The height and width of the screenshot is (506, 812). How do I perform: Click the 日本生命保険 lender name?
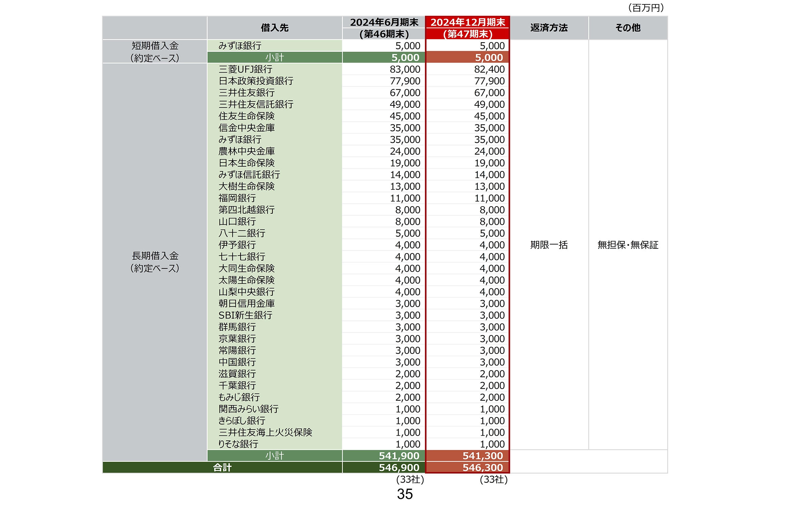coord(246,163)
